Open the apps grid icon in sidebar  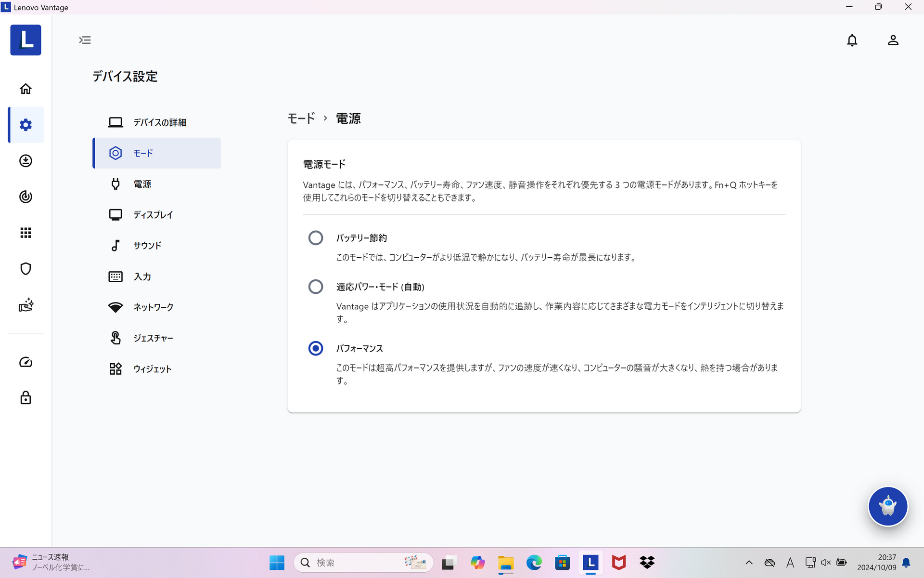click(x=26, y=233)
